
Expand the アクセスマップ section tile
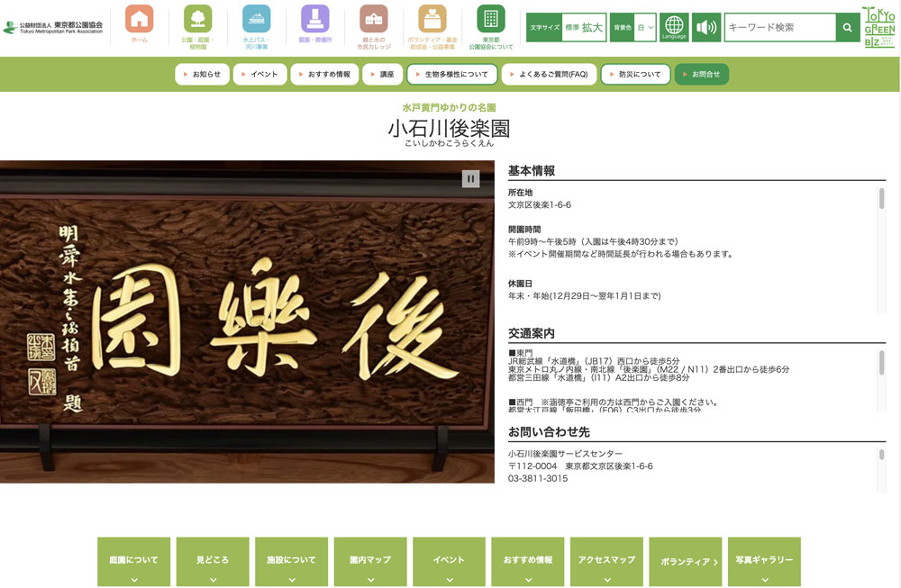click(606, 562)
